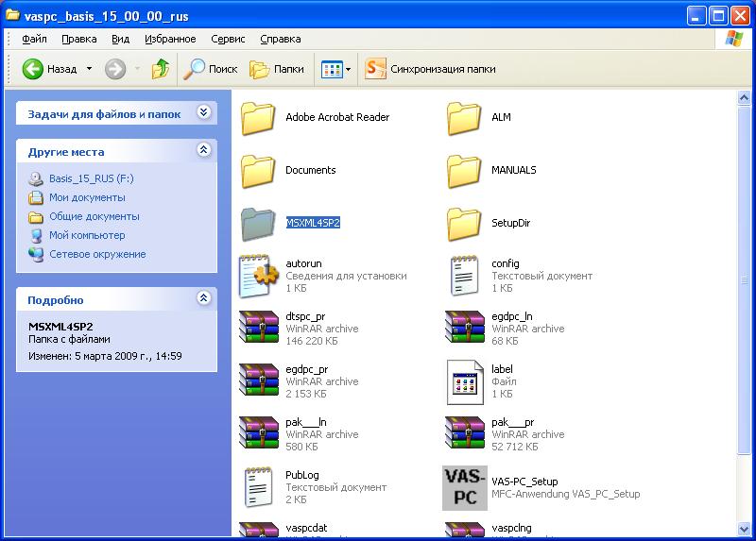The image size is (756, 541).
Task: Collapse the Other Places (Другие места) panel
Action: 203,151
